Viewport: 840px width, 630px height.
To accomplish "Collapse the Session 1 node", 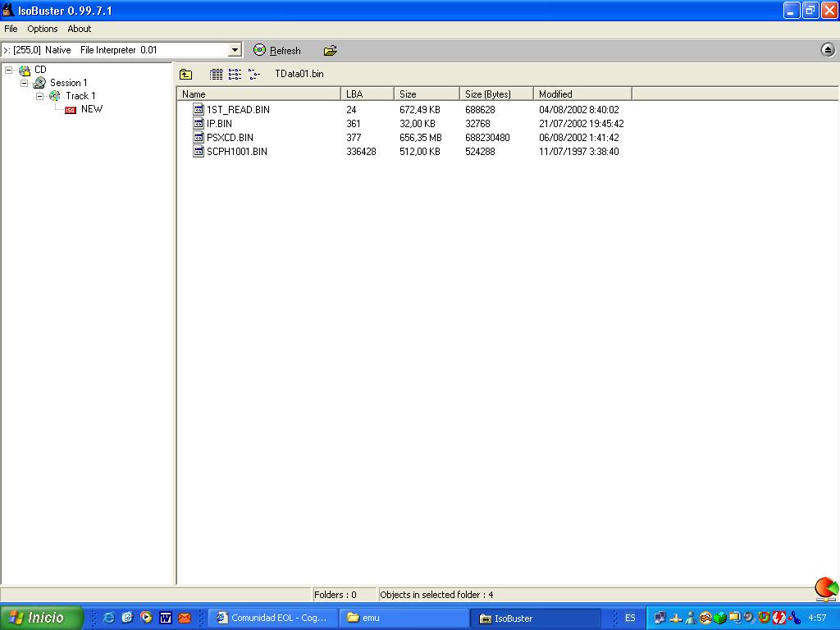I will point(25,83).
